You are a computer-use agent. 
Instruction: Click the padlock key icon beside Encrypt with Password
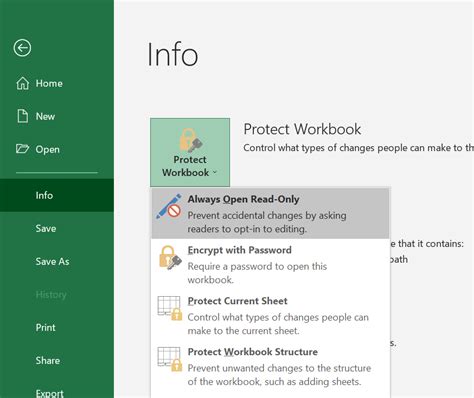click(170, 257)
